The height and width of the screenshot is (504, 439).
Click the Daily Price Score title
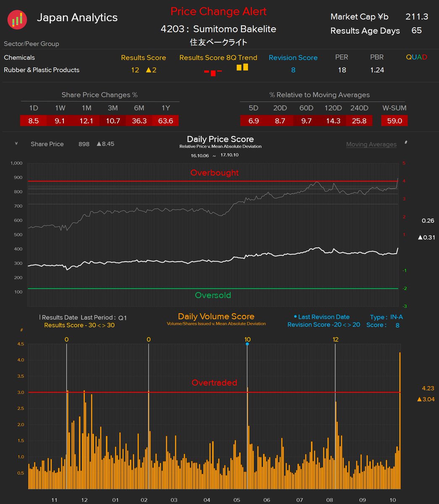coord(220,139)
